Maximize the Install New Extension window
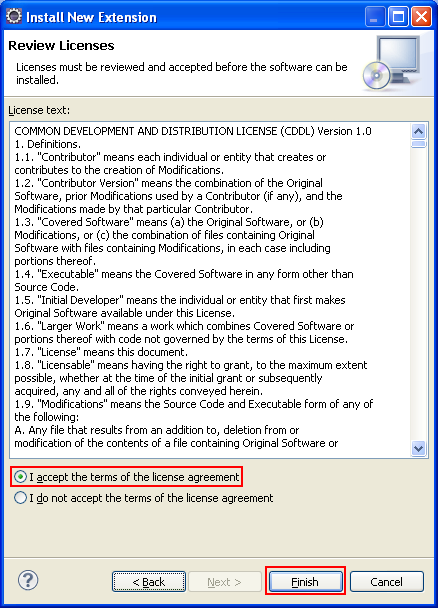The height and width of the screenshot is (608, 438). 398,17
